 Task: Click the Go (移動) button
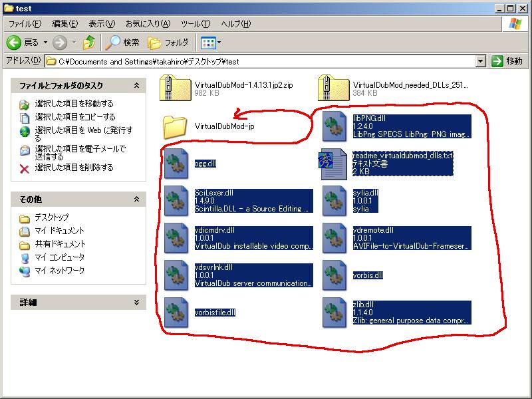[x=508, y=61]
